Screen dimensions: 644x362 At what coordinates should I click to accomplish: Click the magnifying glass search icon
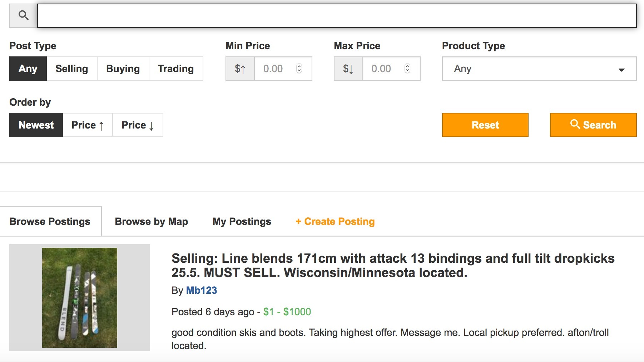(x=24, y=15)
